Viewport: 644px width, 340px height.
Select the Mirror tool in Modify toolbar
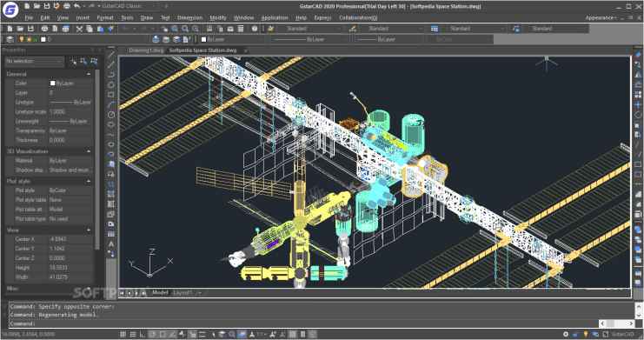pyautogui.click(x=638, y=75)
